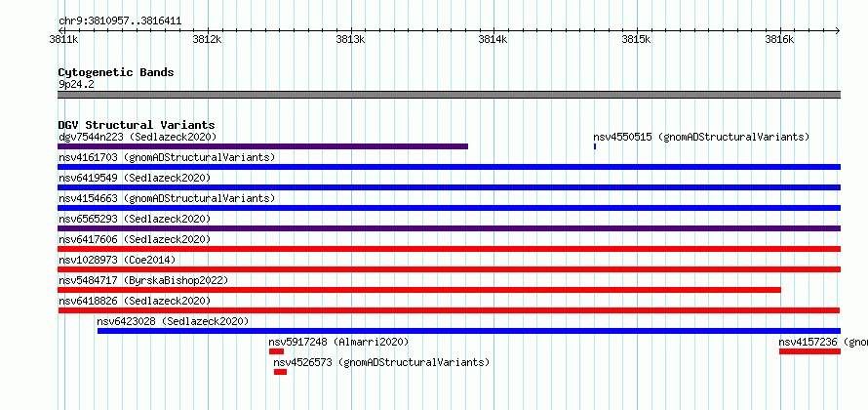Open the nsv6417606 (Sedlazeck2020) label
The width and height of the screenshot is (868, 410).
point(135,239)
